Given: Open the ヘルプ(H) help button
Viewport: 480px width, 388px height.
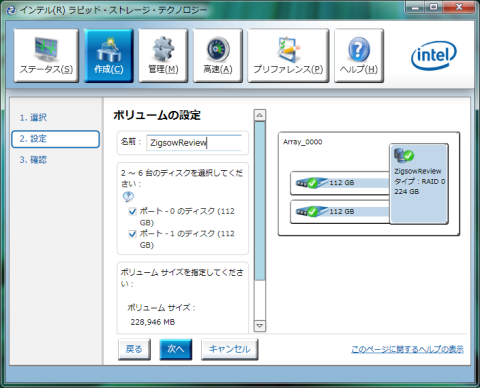Looking at the screenshot, I should coord(359,55).
